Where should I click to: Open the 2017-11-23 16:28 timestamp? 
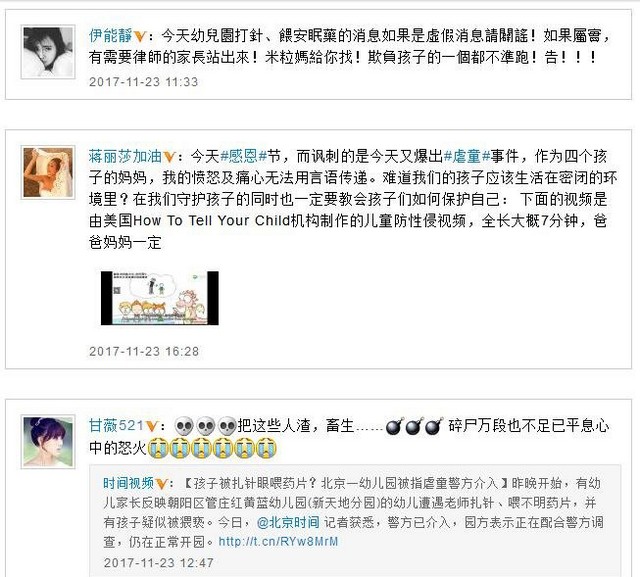144,351
